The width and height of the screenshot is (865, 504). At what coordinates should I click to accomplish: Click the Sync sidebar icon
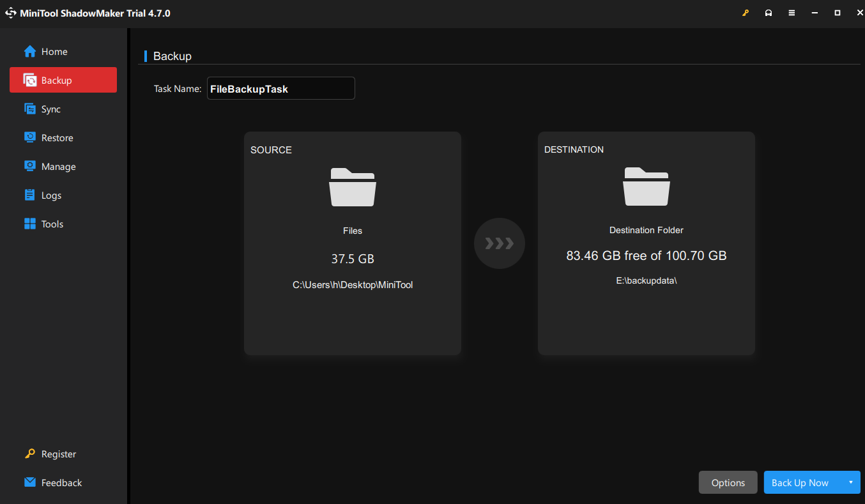tap(30, 109)
